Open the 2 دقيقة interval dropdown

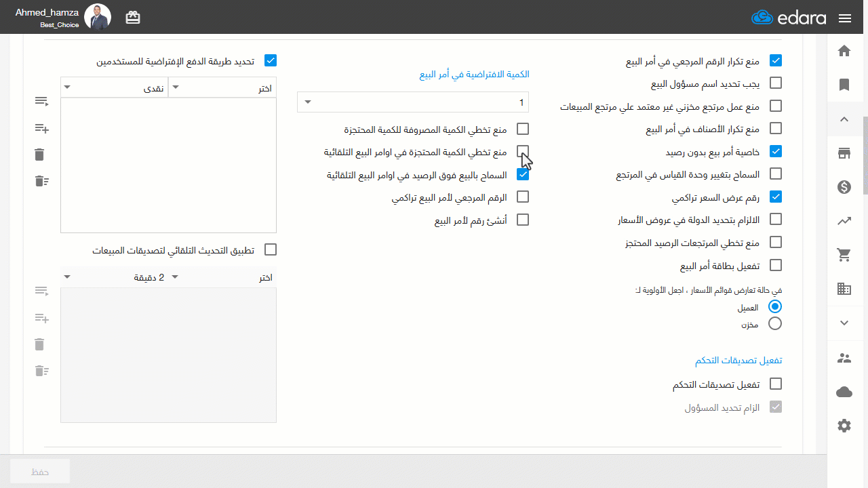(x=114, y=277)
